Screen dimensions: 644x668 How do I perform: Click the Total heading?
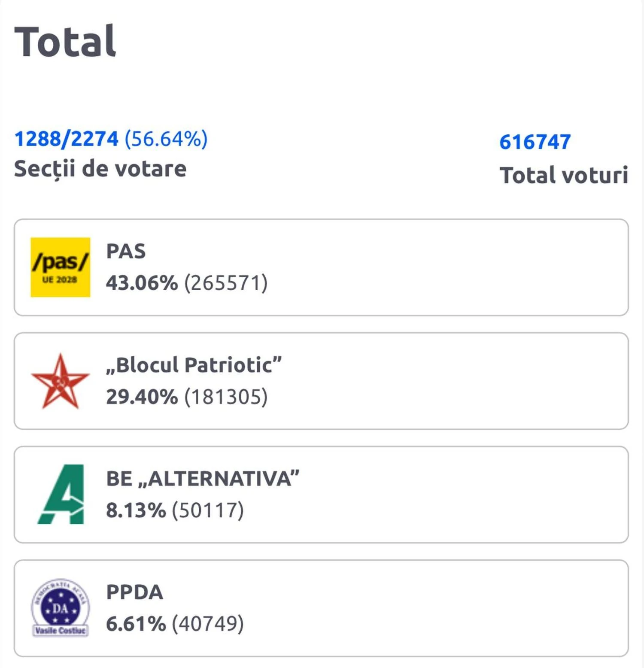pyautogui.click(x=65, y=41)
